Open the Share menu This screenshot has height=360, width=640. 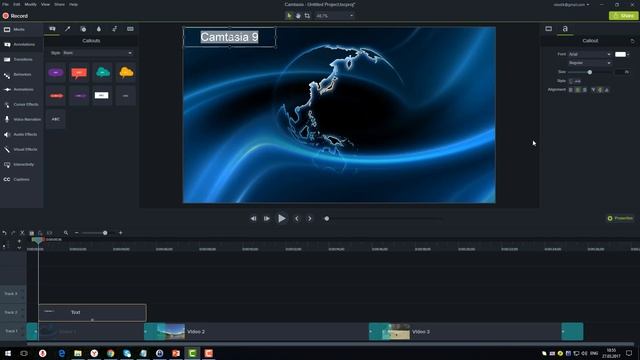pos(60,4)
